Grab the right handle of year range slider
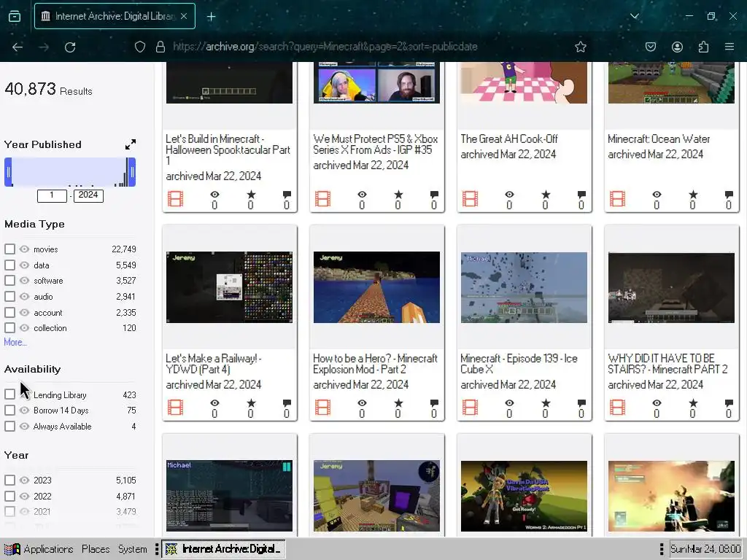 pos(132,172)
